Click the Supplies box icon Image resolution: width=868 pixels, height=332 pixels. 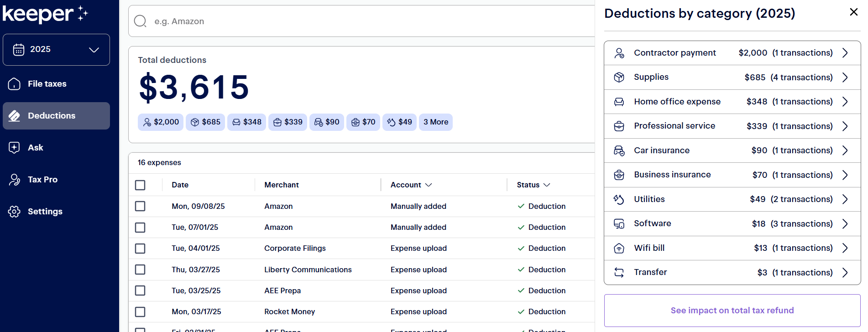tap(619, 78)
